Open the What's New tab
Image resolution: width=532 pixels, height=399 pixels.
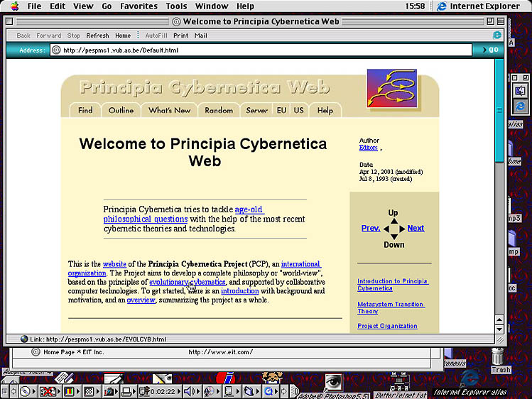tap(169, 110)
